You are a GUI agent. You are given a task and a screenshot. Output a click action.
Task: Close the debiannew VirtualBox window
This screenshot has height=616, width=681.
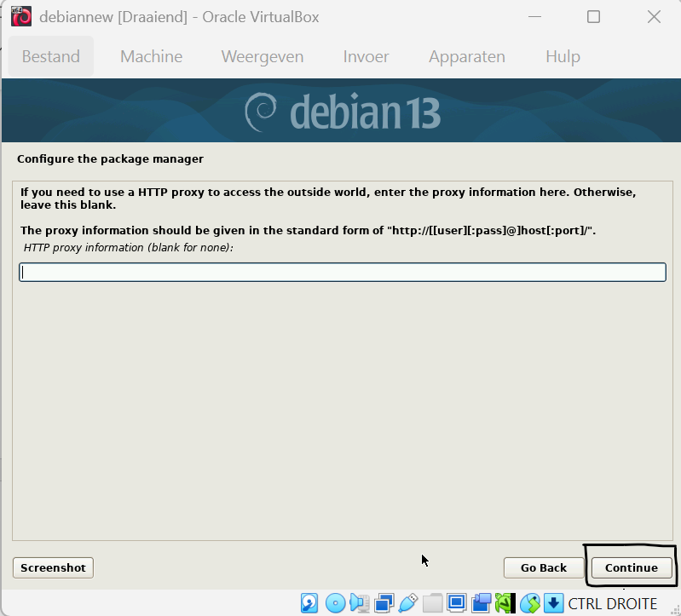(654, 17)
